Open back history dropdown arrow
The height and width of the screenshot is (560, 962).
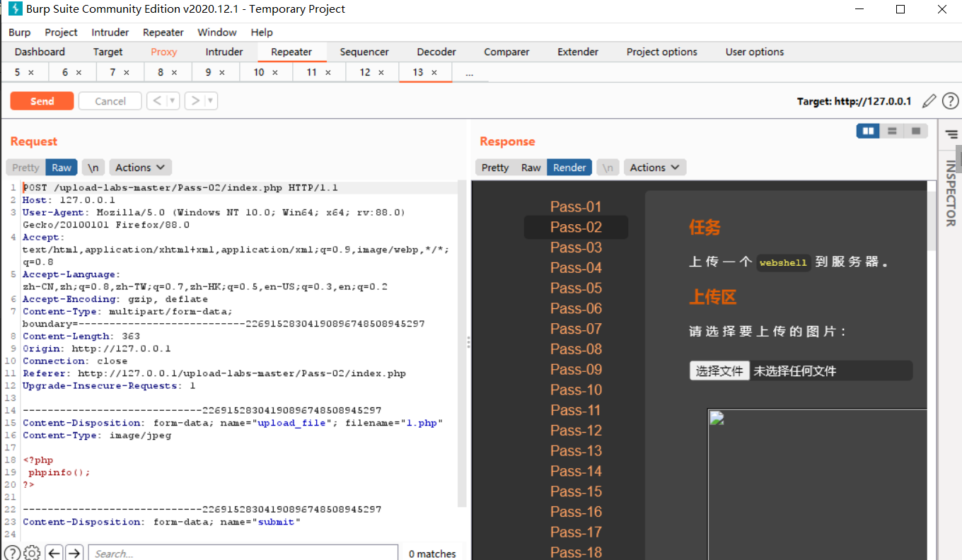[173, 101]
